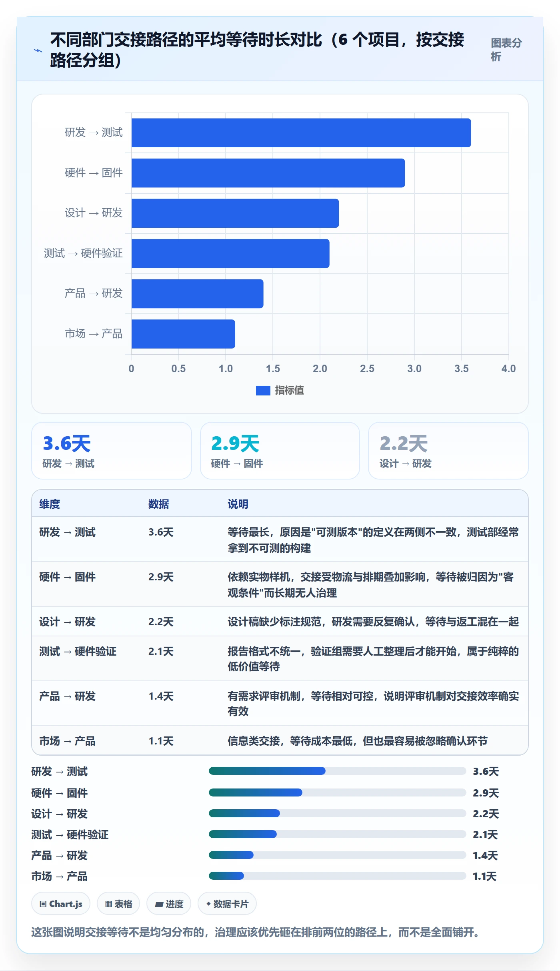The height and width of the screenshot is (971, 560).
Task: Click the description starting 信息类交接
Action: point(358,741)
